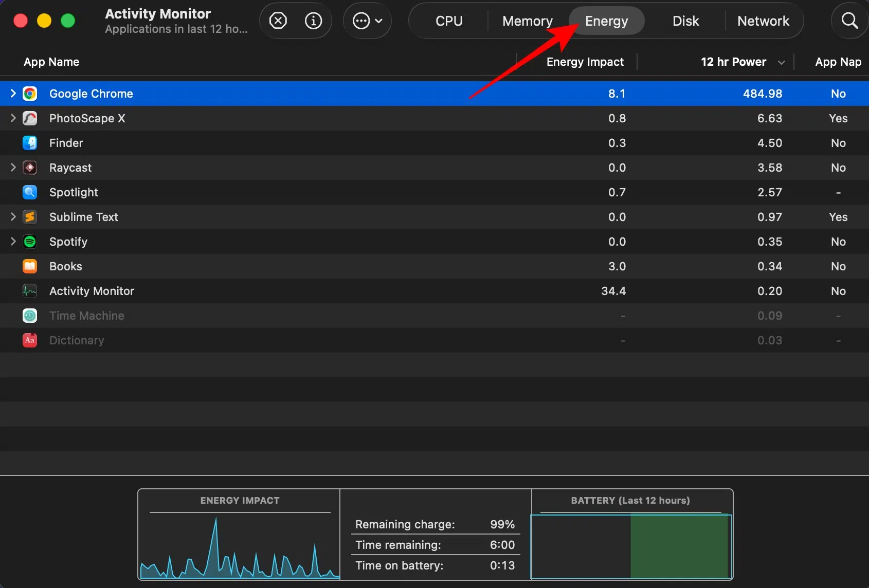Click the search magnifier icon
The image size is (869, 588).
point(849,21)
